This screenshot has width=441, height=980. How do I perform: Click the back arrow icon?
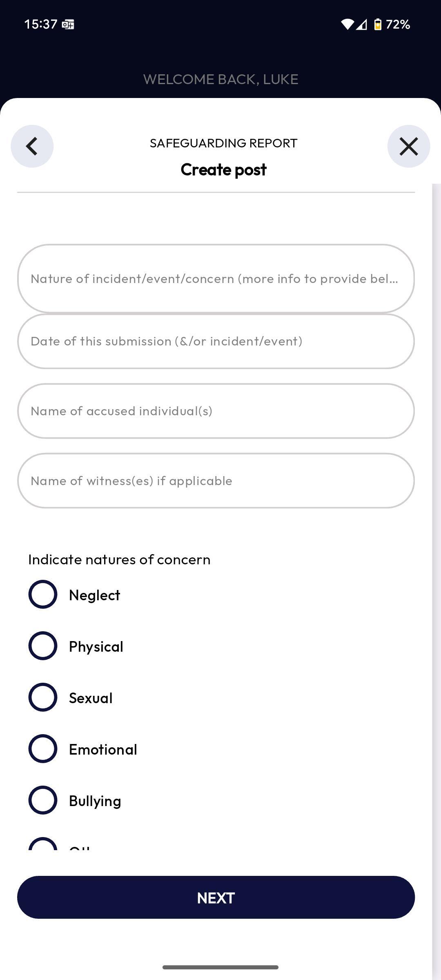coord(32,146)
